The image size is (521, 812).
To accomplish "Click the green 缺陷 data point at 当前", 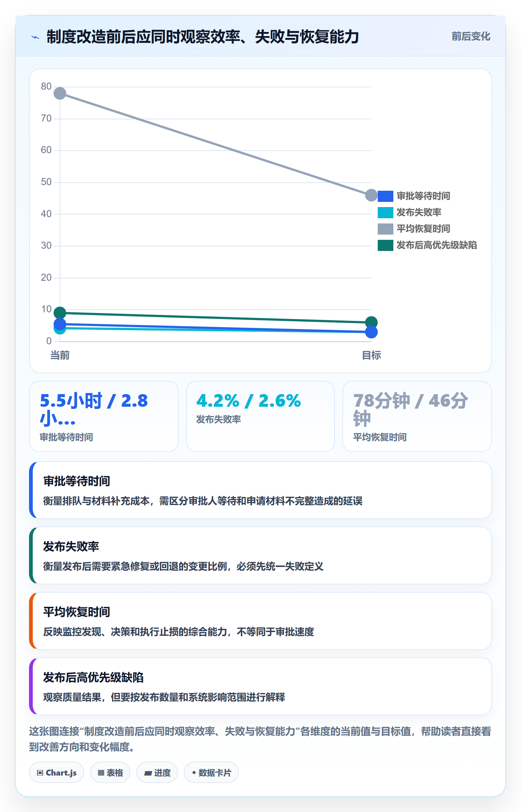I will coord(60,313).
